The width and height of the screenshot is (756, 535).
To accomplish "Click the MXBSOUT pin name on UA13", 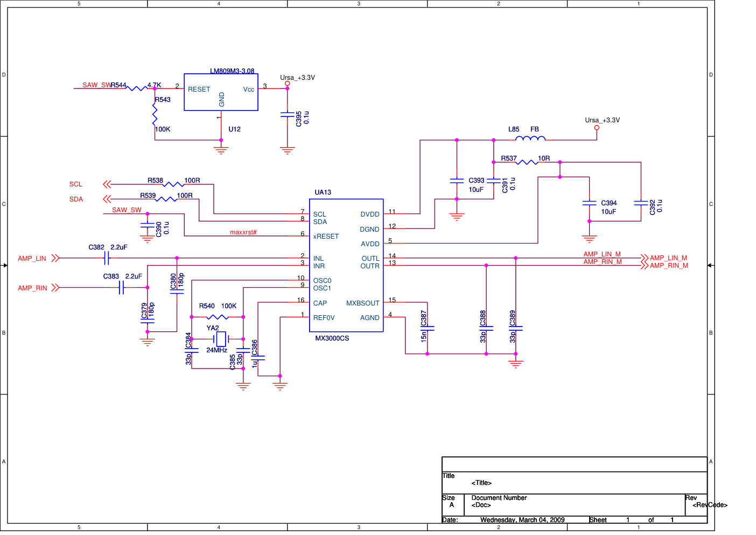I will coord(363,303).
